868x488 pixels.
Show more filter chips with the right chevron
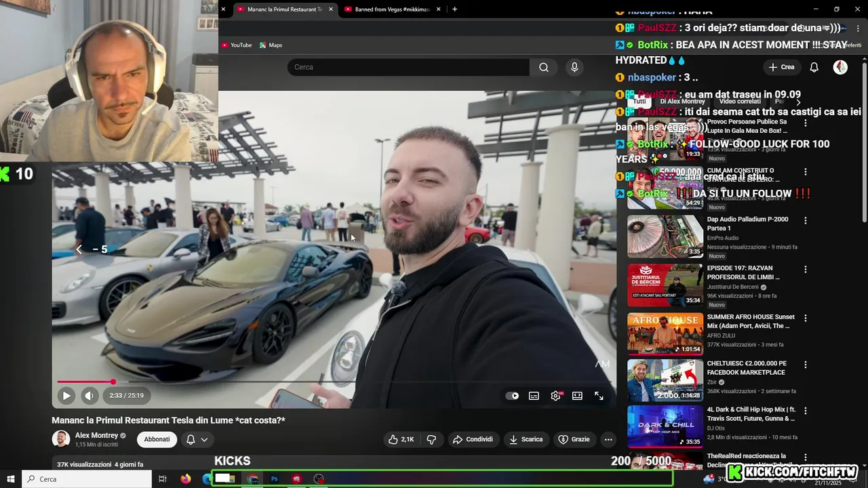coord(798,101)
